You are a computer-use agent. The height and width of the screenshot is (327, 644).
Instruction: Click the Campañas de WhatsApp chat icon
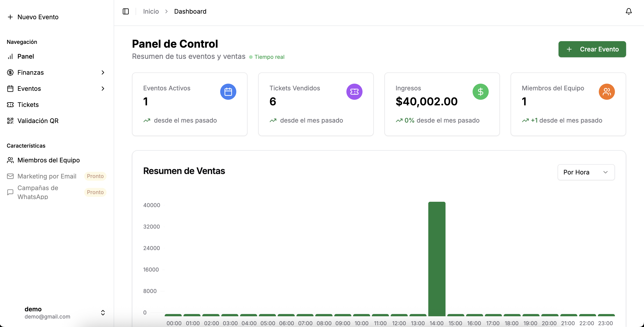(10, 192)
